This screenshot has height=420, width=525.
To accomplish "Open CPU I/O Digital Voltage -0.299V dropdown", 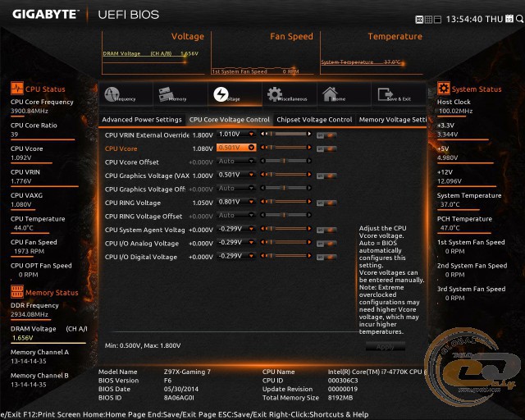I will click(236, 256).
